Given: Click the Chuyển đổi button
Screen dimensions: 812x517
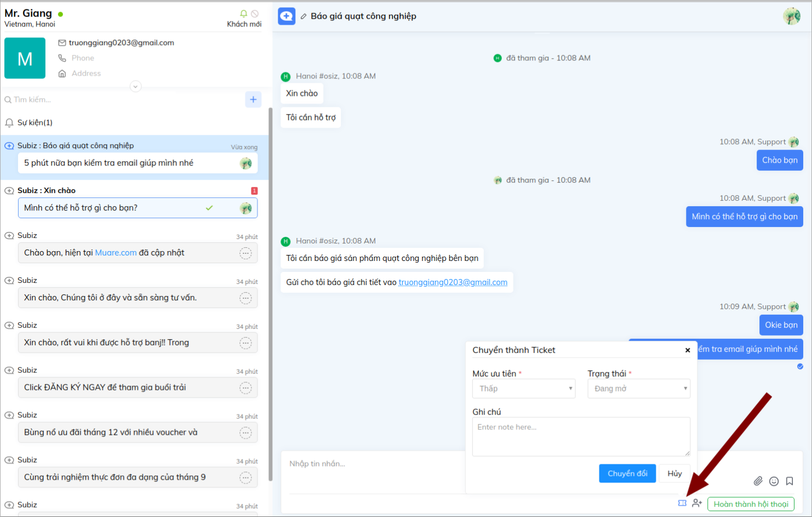Looking at the screenshot, I should pos(627,474).
